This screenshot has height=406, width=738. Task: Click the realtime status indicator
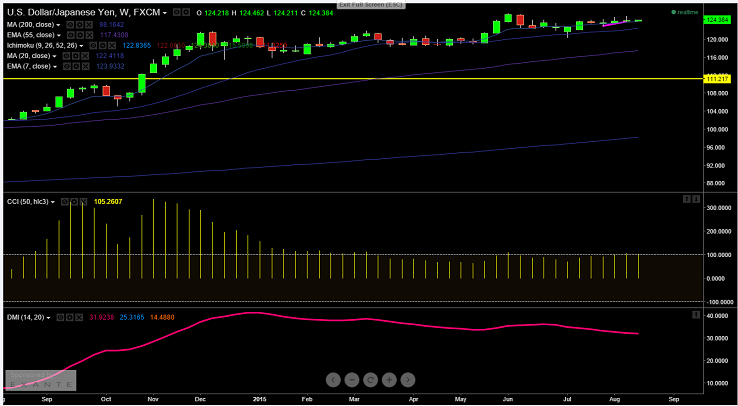(x=684, y=12)
